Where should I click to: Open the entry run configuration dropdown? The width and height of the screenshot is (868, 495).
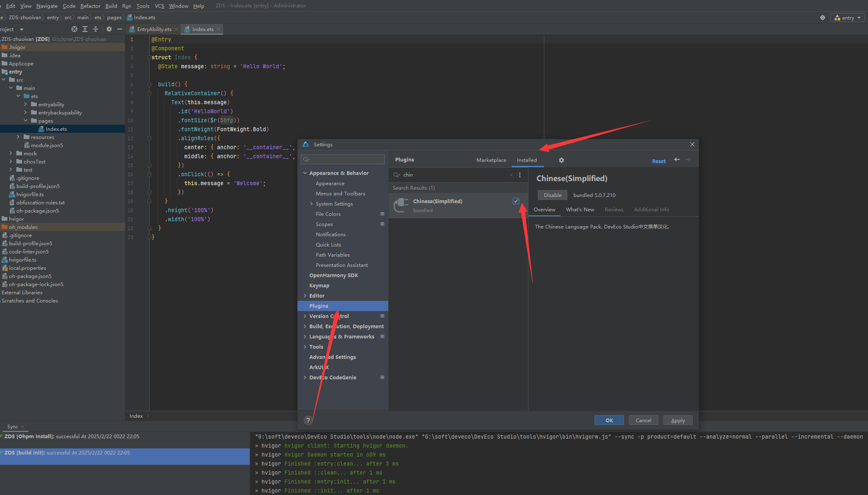coord(849,18)
